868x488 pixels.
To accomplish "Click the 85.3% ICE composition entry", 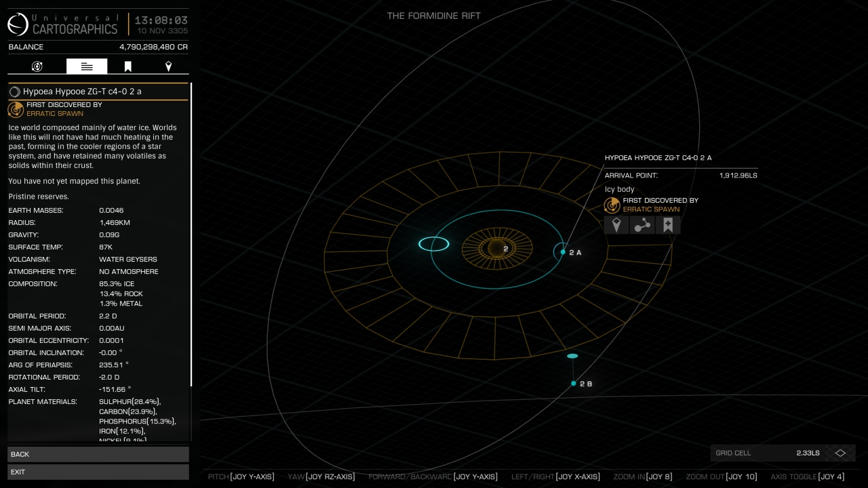I will (117, 284).
